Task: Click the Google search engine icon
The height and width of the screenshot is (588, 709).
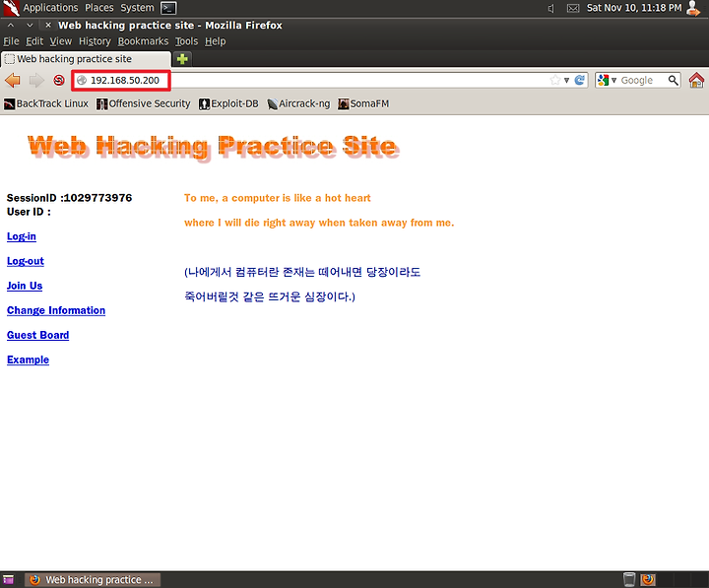Action: [x=603, y=81]
